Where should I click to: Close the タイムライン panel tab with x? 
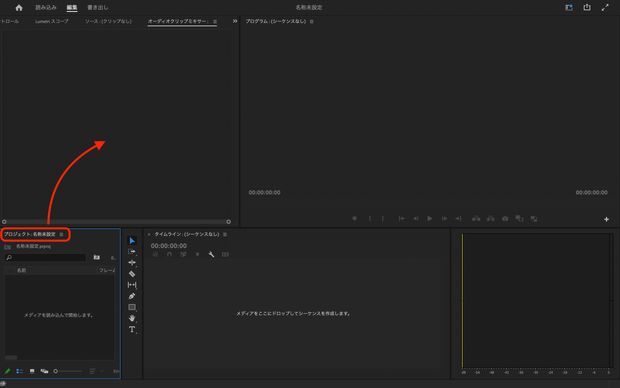(149, 235)
